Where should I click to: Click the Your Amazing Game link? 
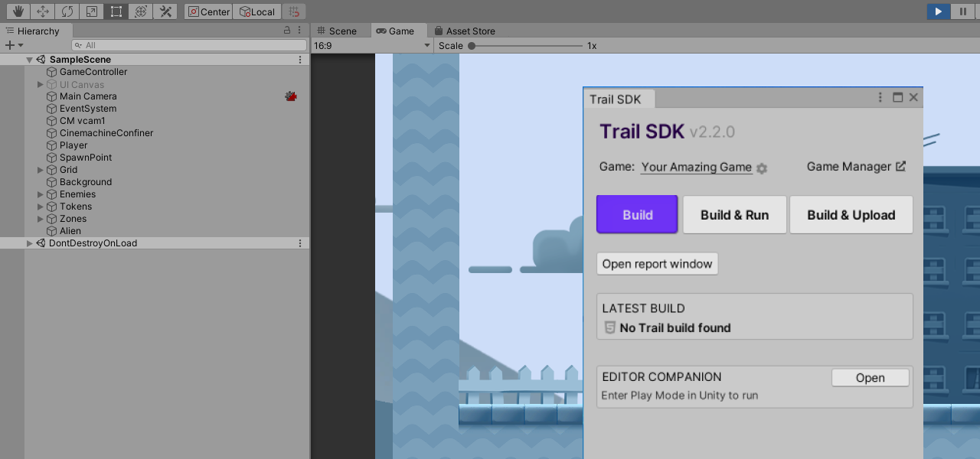point(696,167)
